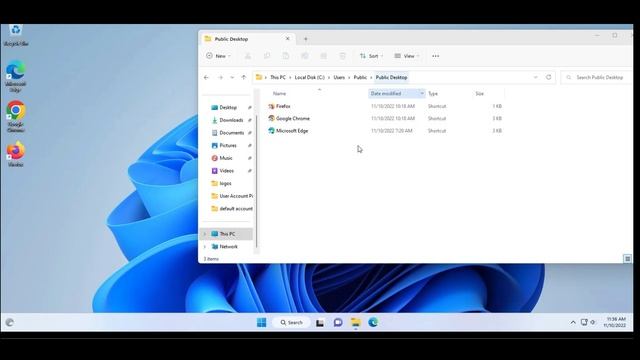This screenshot has height=360, width=640.
Task: Go up one folder level
Action: (244, 77)
